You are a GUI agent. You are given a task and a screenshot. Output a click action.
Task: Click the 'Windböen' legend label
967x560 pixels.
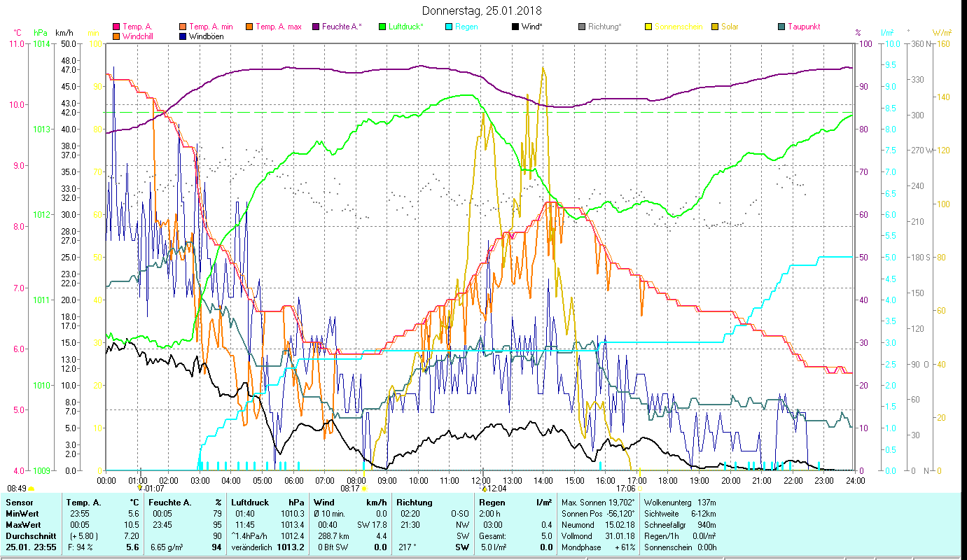click(207, 36)
